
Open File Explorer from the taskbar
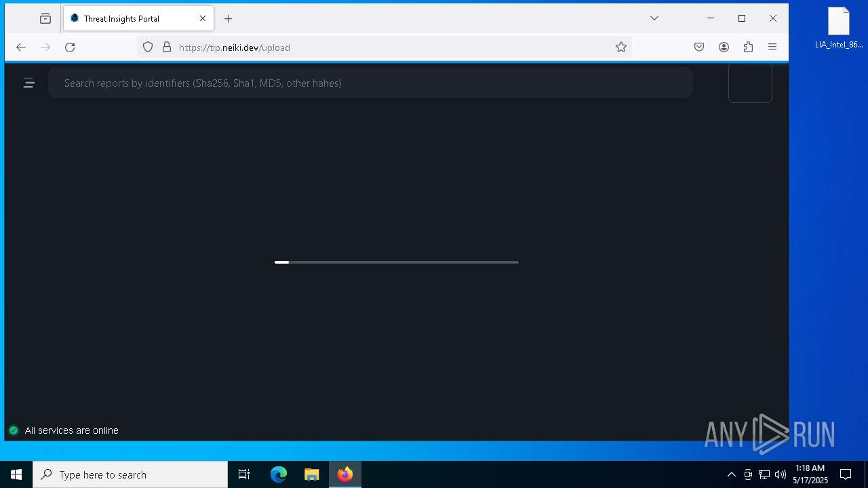point(312,474)
